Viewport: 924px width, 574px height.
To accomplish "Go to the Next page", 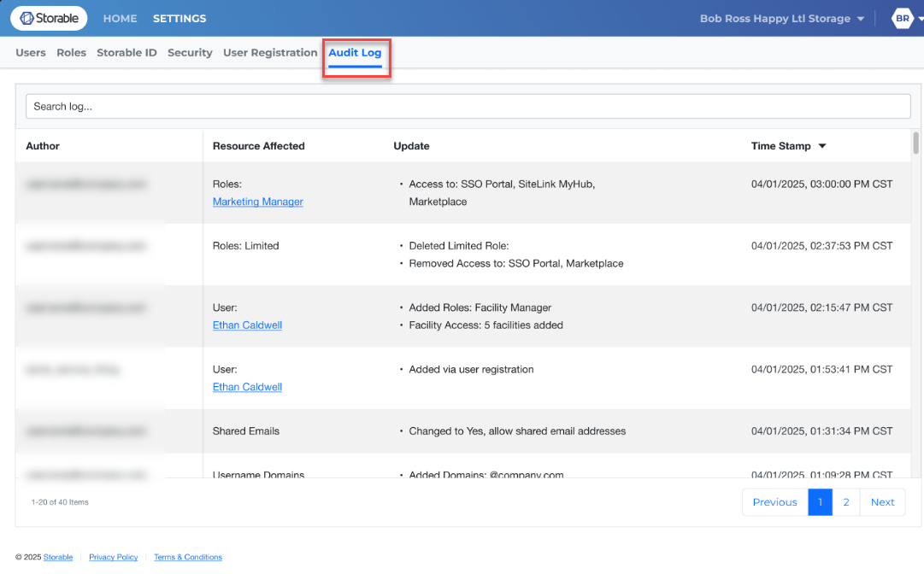I will (x=882, y=502).
